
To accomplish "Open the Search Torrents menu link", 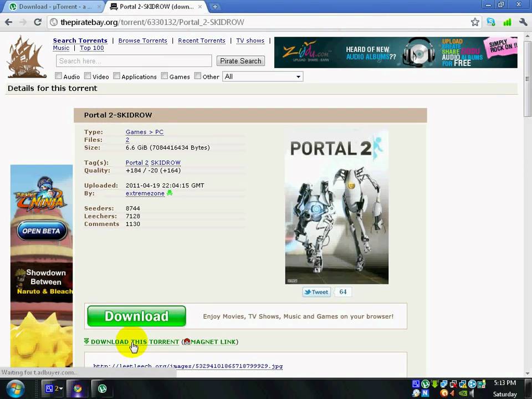I will (80, 40).
